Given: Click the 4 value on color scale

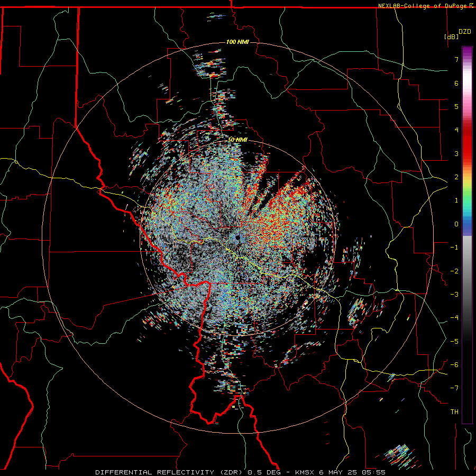Looking at the screenshot, I should pyautogui.click(x=456, y=130).
